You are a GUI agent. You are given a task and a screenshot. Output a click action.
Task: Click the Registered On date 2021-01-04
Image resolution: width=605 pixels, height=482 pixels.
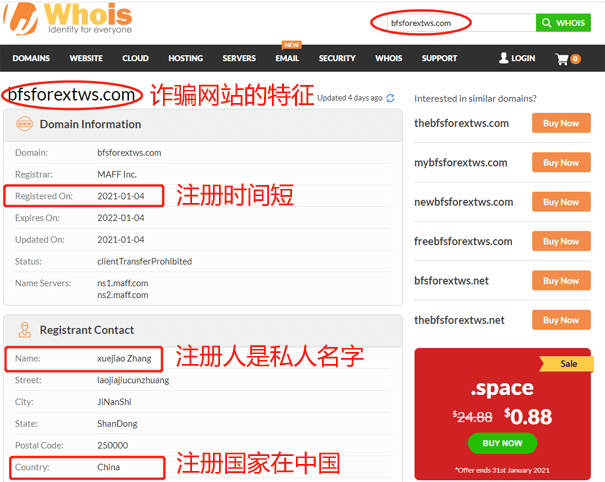[x=121, y=196]
